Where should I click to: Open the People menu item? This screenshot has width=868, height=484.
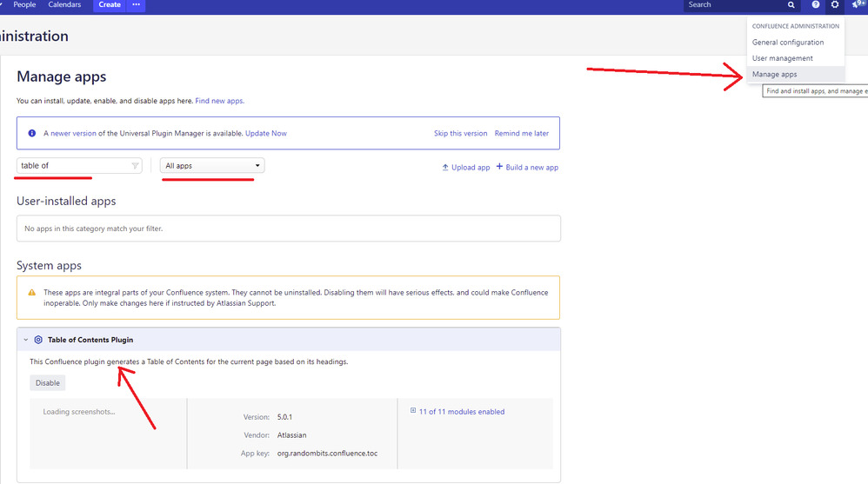24,4
